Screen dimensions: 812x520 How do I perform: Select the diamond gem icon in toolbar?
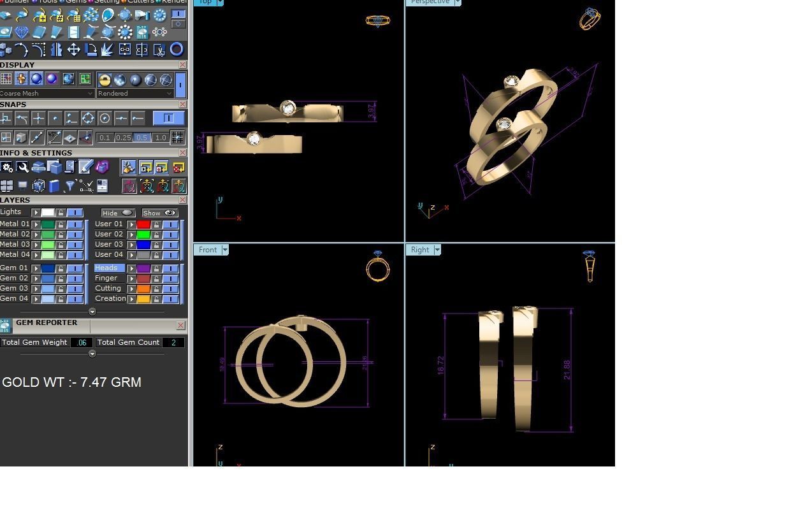[x=22, y=32]
